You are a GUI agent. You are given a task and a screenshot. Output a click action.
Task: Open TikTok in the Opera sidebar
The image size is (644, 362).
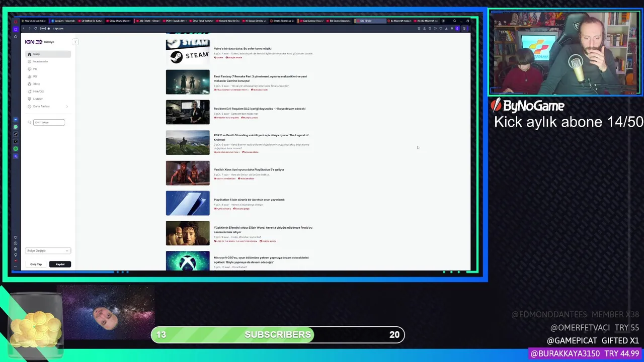click(x=16, y=134)
